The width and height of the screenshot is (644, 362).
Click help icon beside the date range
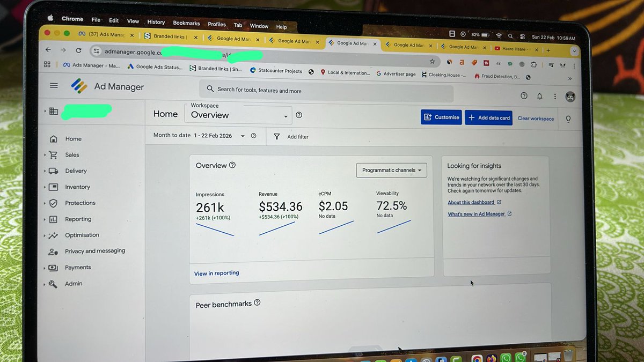tap(253, 136)
